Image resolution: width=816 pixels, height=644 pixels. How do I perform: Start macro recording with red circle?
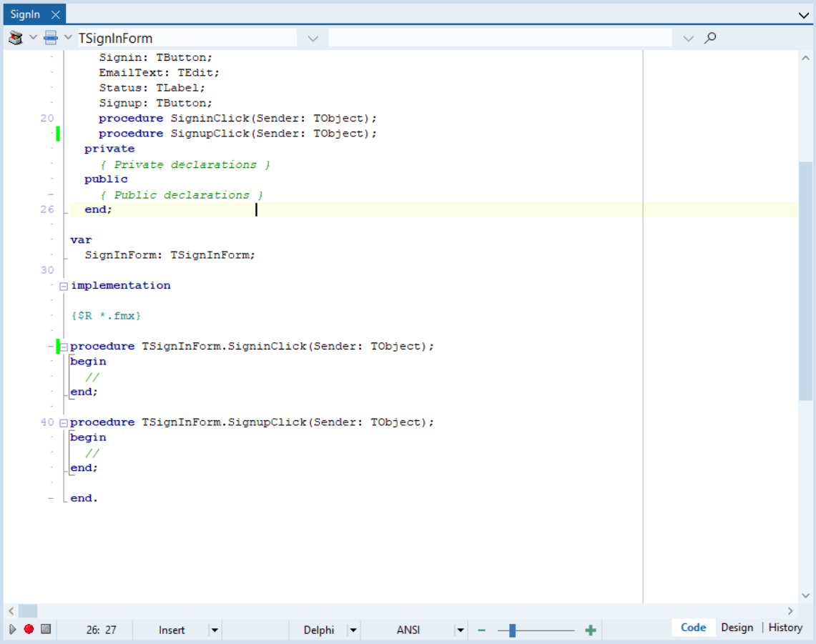point(29,630)
